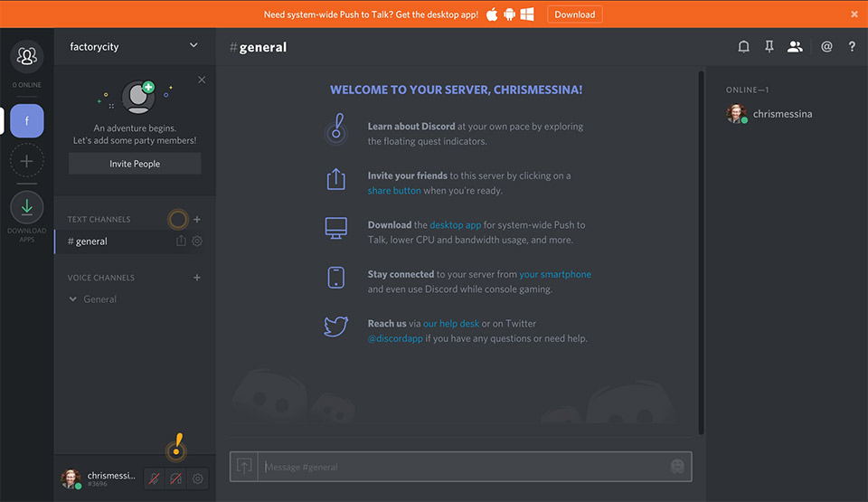This screenshot has height=502, width=868.
Task: Close the orange desktop app banner
Action: coord(854,14)
